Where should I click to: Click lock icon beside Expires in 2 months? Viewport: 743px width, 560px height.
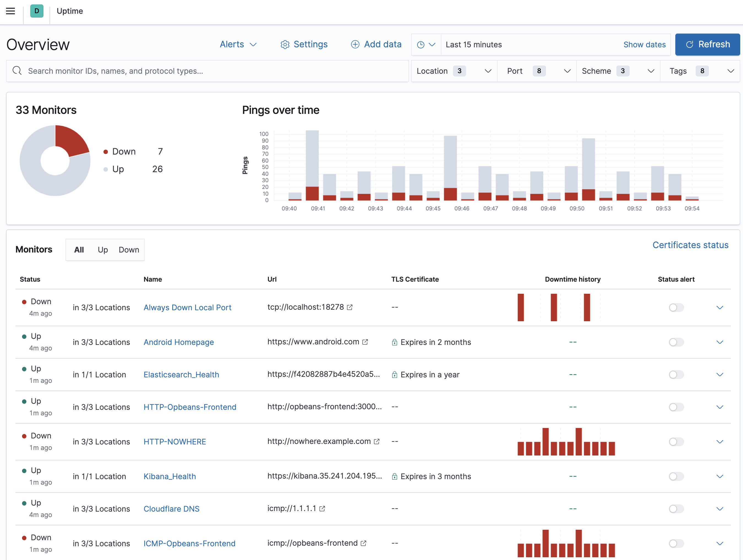point(395,342)
